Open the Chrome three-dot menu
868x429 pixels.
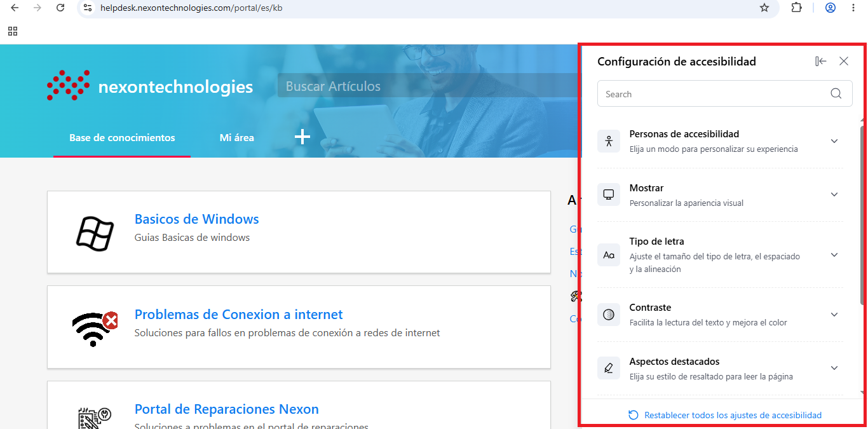coord(853,8)
